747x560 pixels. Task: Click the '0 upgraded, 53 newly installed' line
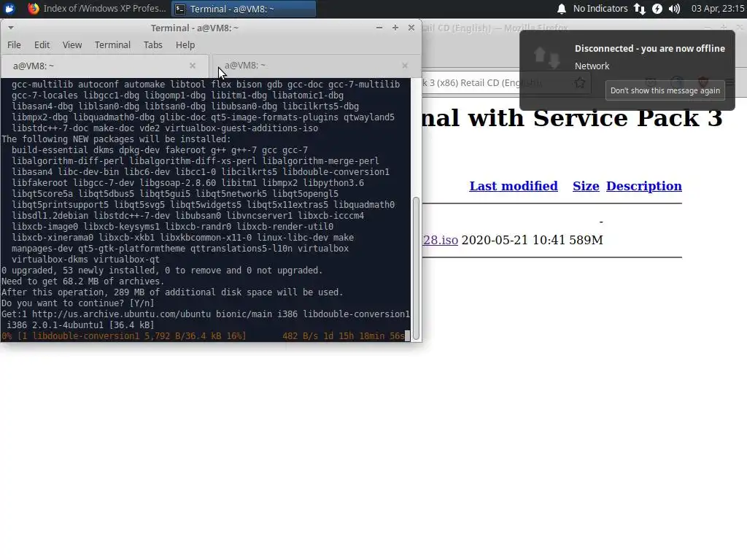coord(162,271)
